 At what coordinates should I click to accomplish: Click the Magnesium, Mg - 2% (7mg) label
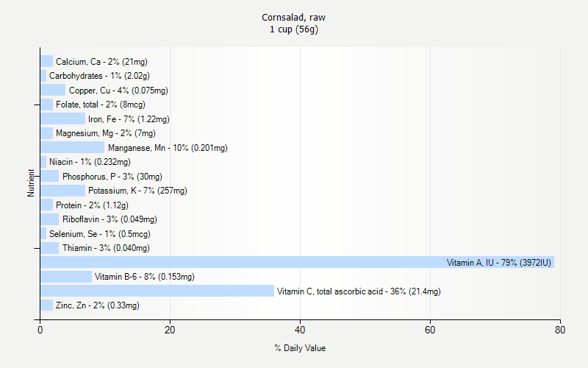point(105,133)
